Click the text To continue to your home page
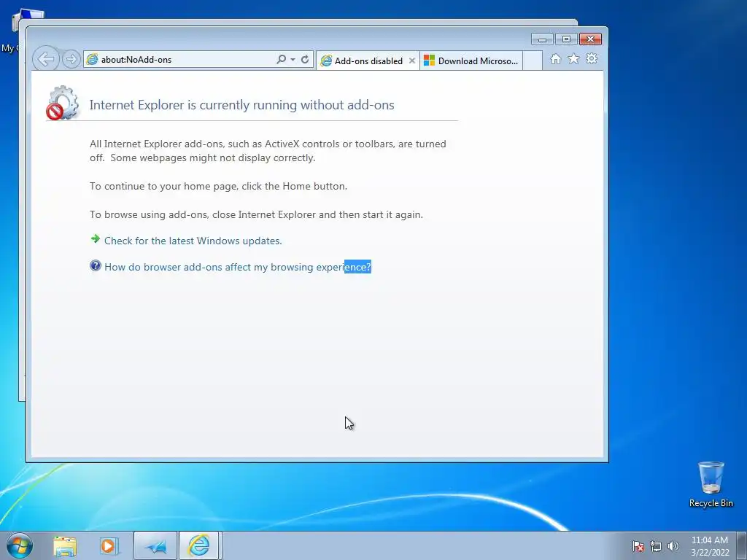Screen dimensions: 747x560 [218, 186]
